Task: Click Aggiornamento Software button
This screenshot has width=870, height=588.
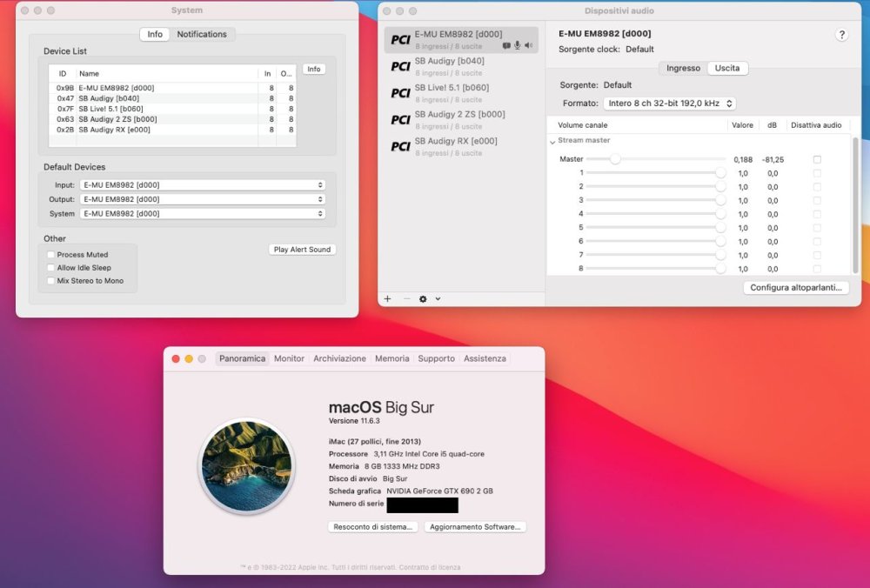Action: click(x=475, y=527)
